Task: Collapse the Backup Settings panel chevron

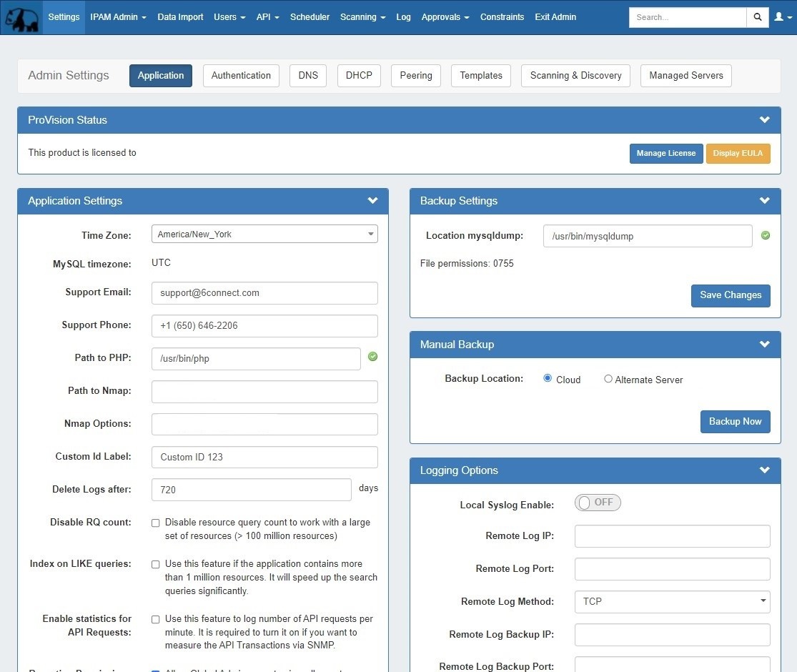Action: (x=764, y=201)
